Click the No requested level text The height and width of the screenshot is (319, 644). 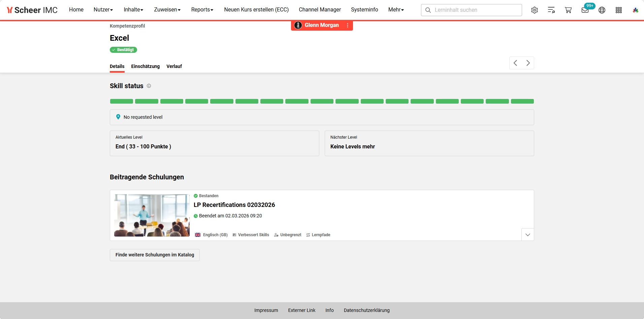click(x=143, y=117)
